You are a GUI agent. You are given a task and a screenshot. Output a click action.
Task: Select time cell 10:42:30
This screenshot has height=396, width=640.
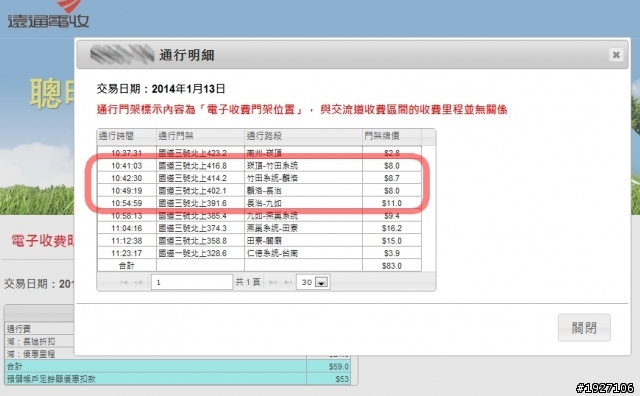click(x=127, y=178)
